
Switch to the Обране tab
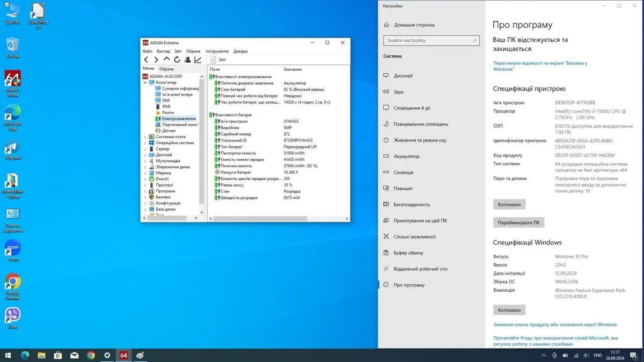[166, 69]
